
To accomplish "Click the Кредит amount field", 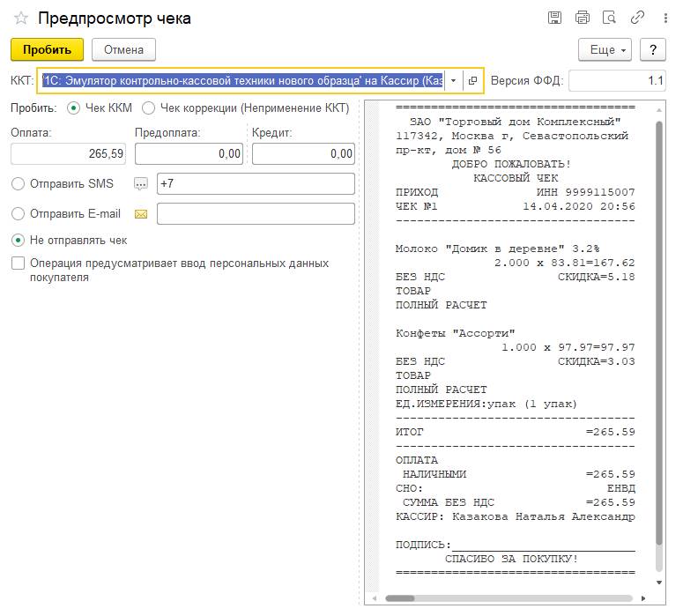I will tap(303, 154).
